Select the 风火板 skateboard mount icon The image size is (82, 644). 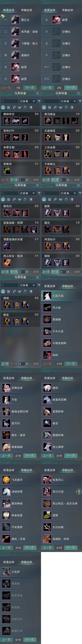tap(47, 308)
